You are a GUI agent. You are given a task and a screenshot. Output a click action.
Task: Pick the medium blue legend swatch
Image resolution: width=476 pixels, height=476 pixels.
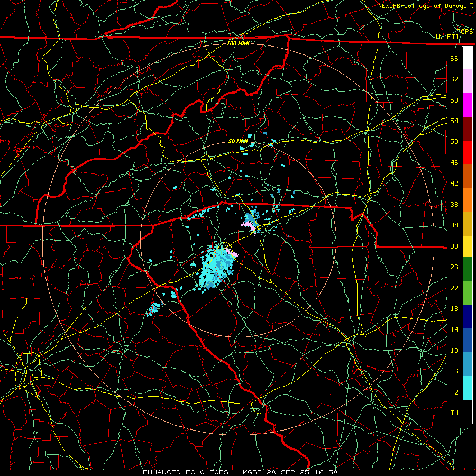click(x=467, y=340)
